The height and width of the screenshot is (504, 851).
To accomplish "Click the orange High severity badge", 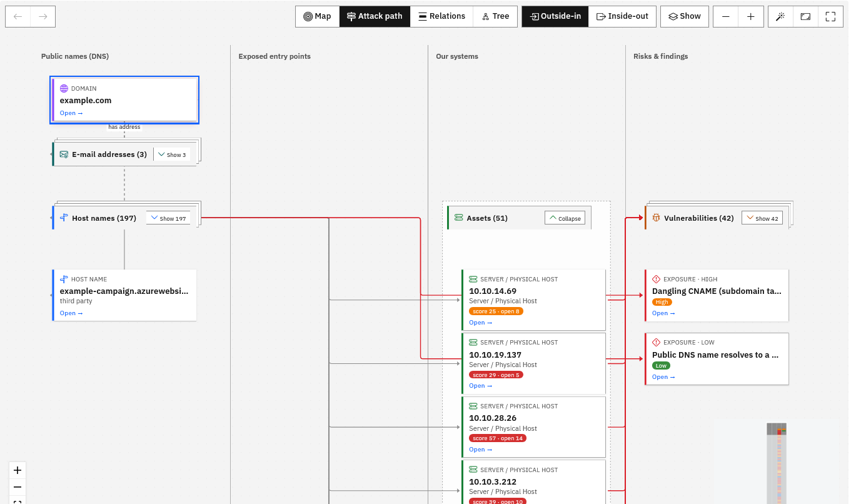I will (x=662, y=302).
